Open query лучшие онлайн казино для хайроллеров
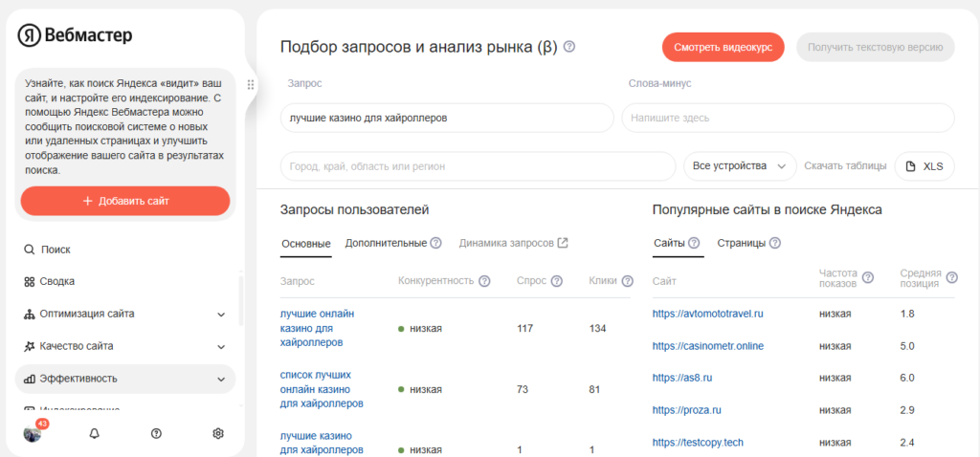The image size is (980, 457). click(x=317, y=328)
